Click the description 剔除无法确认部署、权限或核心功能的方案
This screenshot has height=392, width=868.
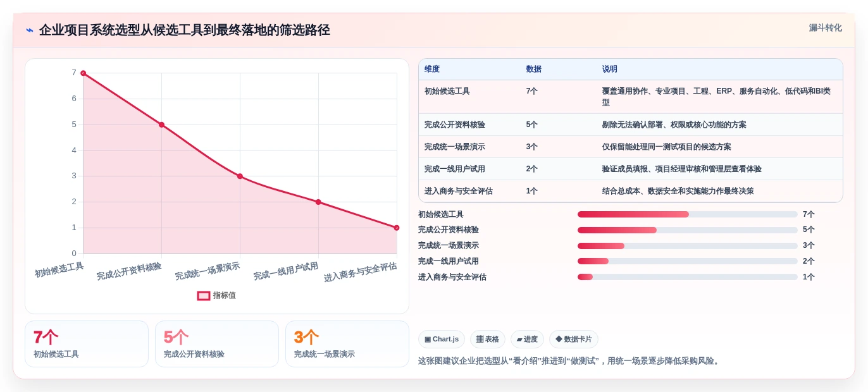(674, 125)
